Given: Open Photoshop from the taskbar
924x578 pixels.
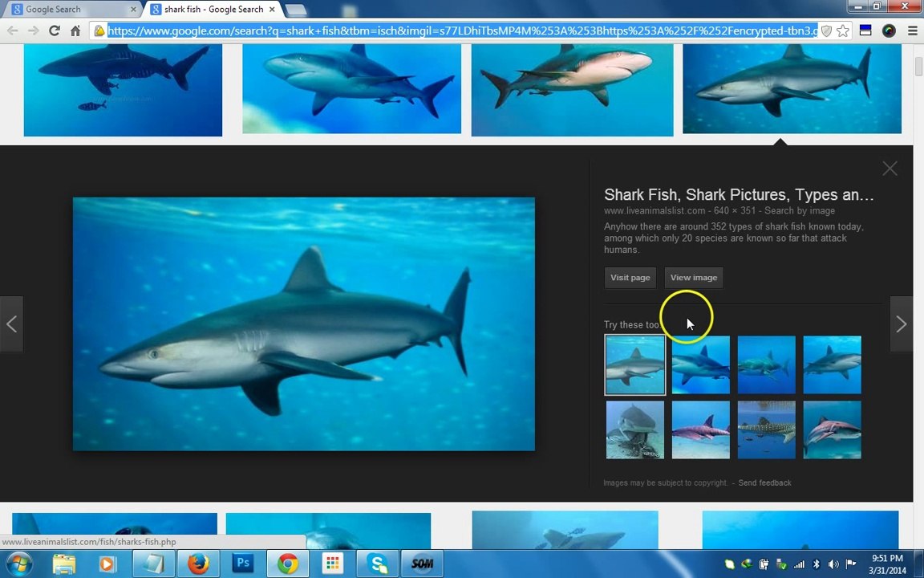Looking at the screenshot, I should pyautogui.click(x=243, y=564).
